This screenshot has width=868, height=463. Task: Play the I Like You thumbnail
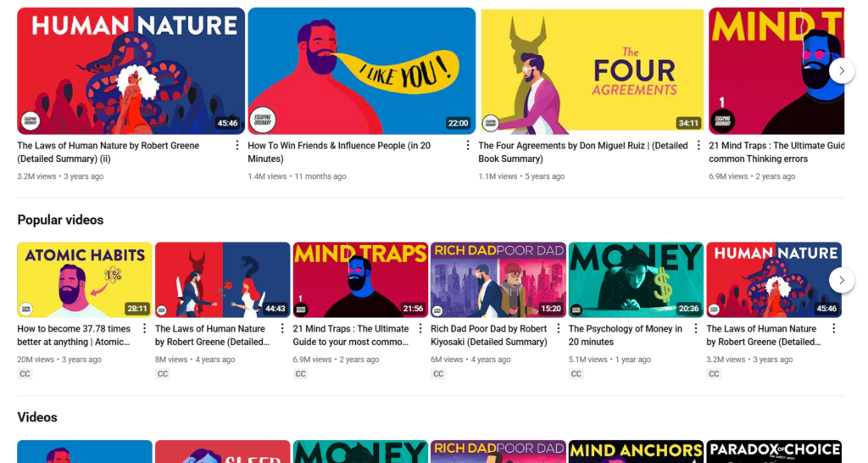[361, 71]
